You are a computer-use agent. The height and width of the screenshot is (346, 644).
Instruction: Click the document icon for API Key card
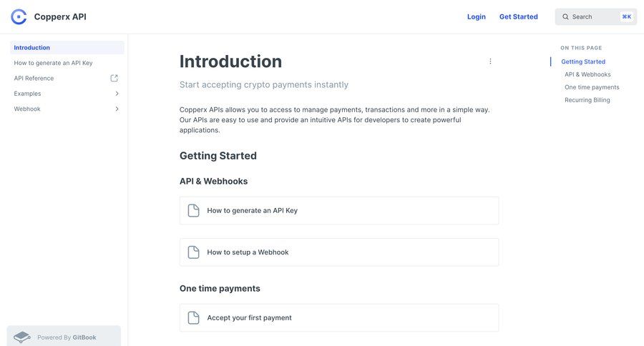(x=193, y=211)
